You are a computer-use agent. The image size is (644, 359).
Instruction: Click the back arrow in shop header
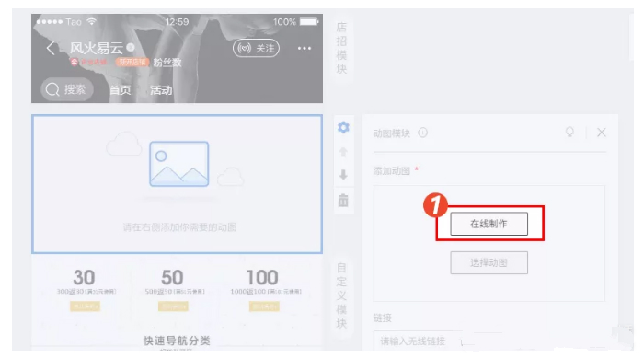pyautogui.click(x=51, y=48)
